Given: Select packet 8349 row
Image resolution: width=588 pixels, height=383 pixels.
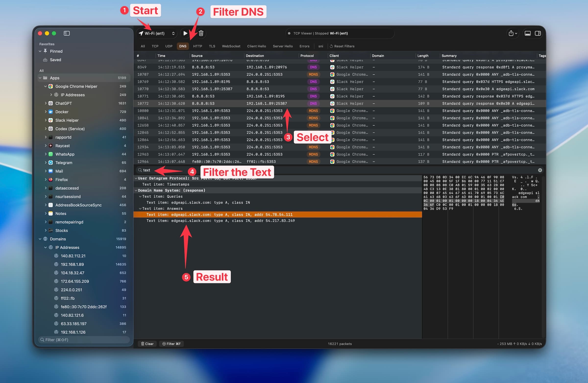Looking at the screenshot, I should (340, 67).
